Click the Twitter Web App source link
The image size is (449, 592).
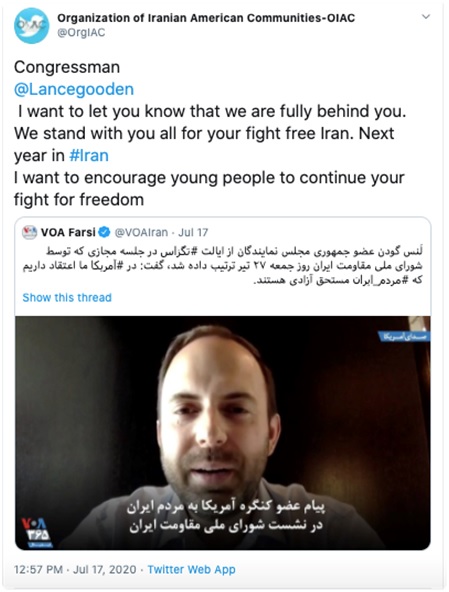click(191, 569)
